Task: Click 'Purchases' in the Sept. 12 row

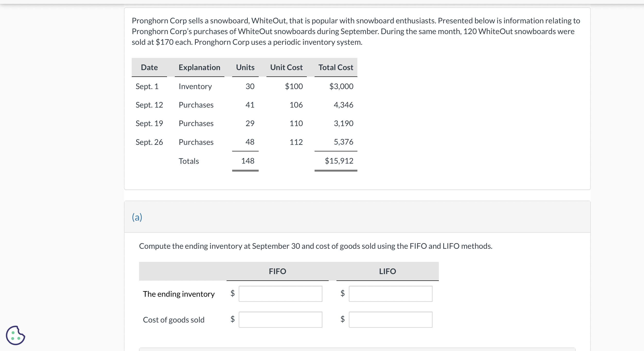Action: pyautogui.click(x=196, y=105)
